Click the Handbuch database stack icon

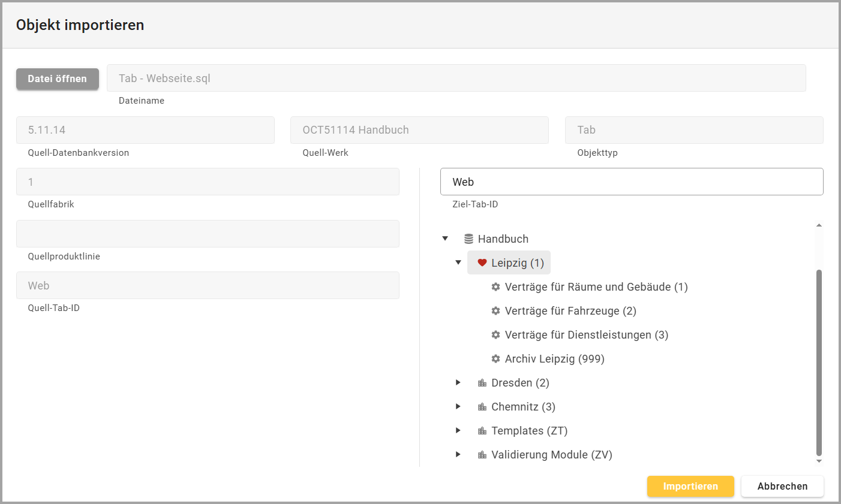(468, 239)
